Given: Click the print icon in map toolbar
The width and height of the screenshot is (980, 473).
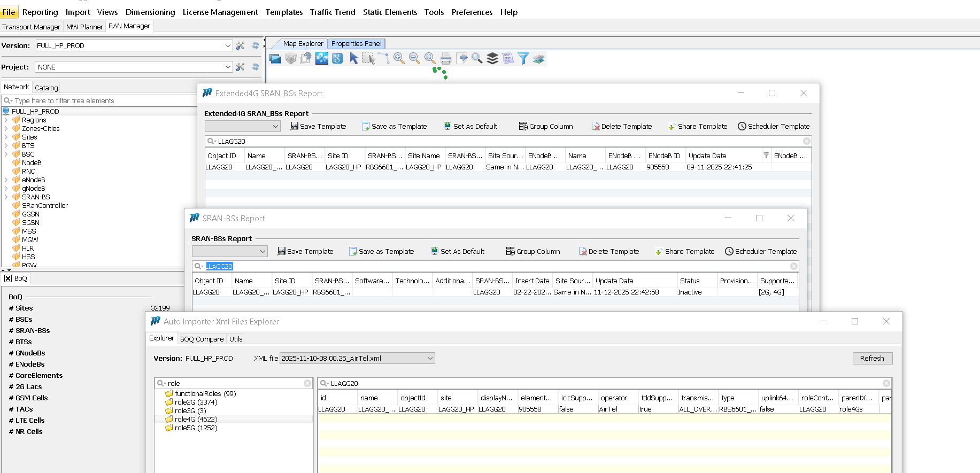Looking at the screenshot, I should (446, 59).
